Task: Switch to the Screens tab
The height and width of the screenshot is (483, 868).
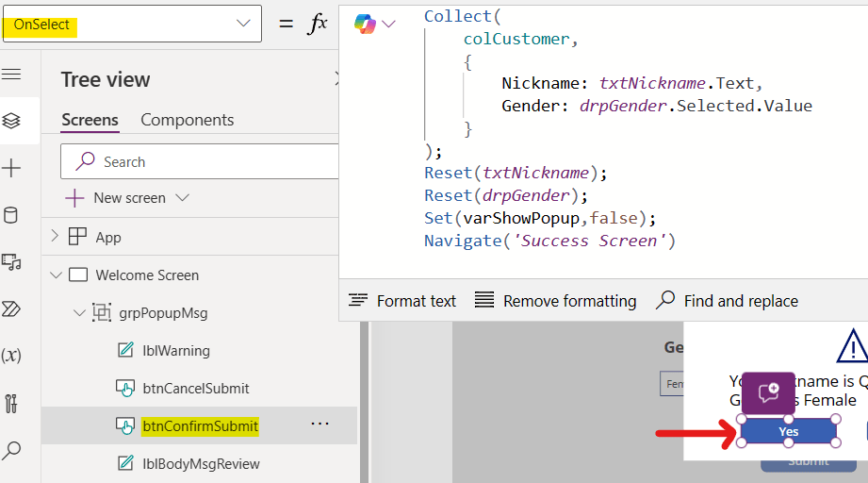Action: (90, 120)
